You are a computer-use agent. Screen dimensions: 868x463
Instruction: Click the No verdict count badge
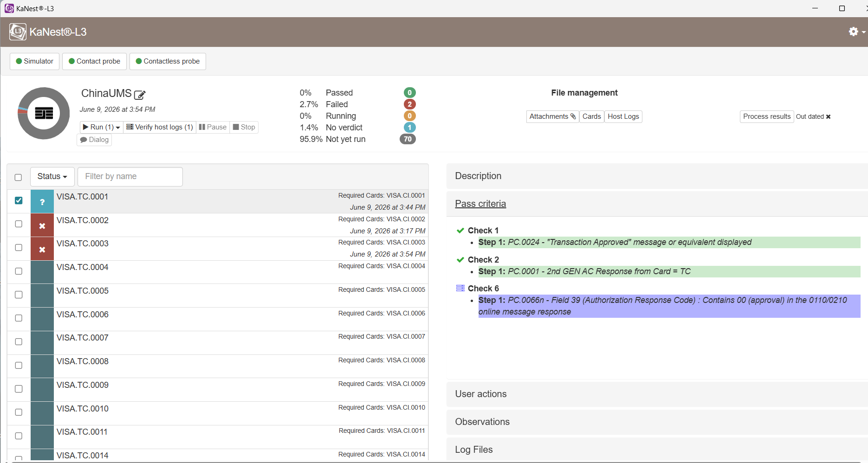tap(409, 128)
